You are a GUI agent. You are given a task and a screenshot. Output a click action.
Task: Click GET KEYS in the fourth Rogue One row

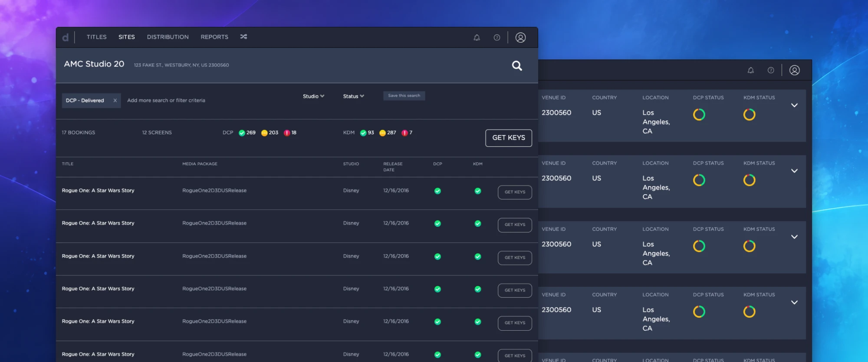515,290
